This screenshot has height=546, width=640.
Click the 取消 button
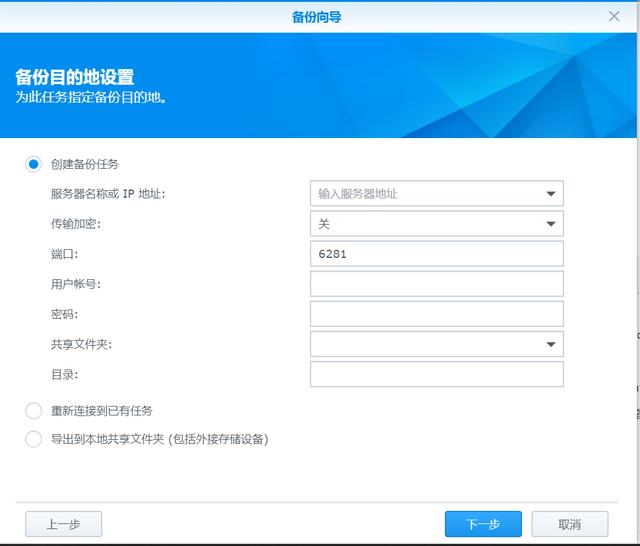(570, 524)
